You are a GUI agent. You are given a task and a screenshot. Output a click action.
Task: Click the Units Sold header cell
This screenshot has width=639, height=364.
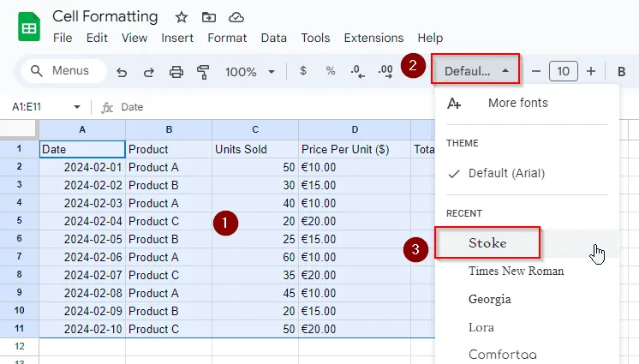pyautogui.click(x=255, y=149)
